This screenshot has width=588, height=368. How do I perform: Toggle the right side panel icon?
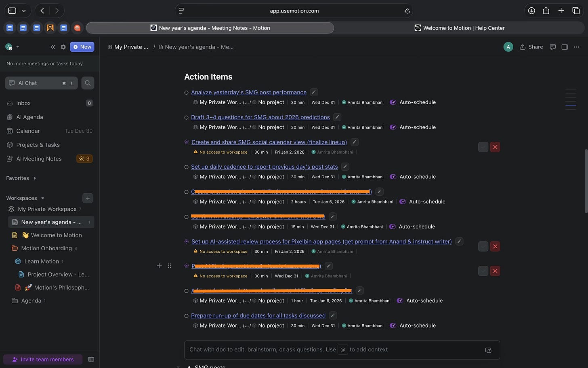click(565, 47)
